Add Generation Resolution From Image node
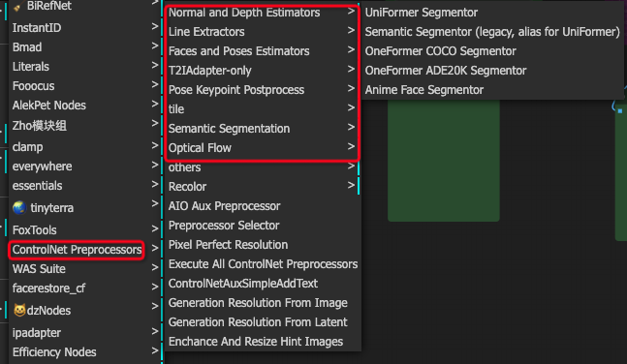This screenshot has height=364, width=627. pyautogui.click(x=262, y=303)
